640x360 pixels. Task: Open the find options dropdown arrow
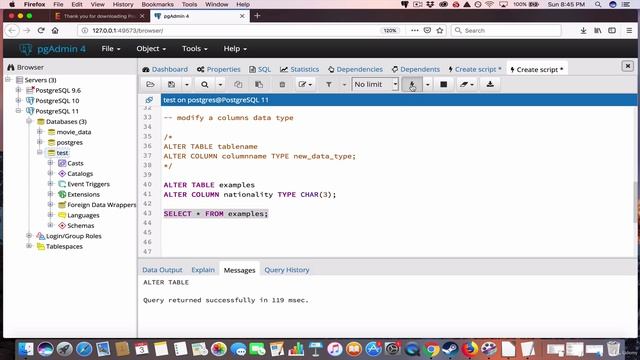(x=220, y=84)
